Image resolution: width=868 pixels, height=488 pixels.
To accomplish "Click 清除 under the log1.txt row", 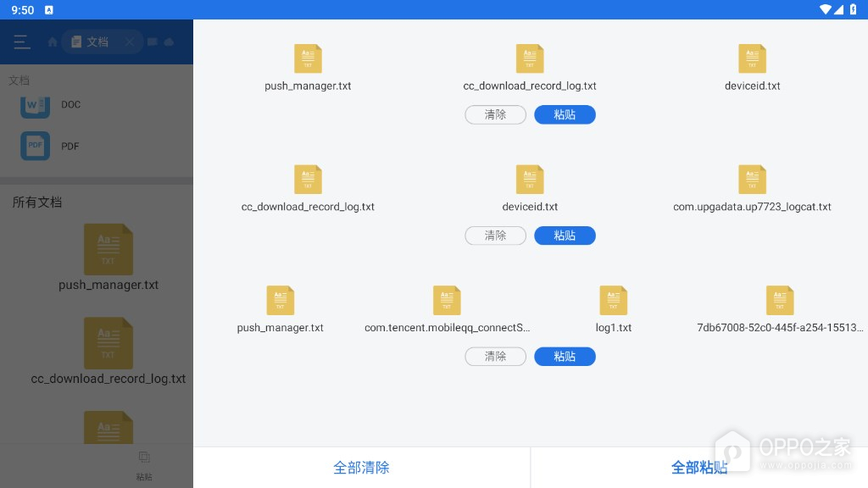I will 495,357.
